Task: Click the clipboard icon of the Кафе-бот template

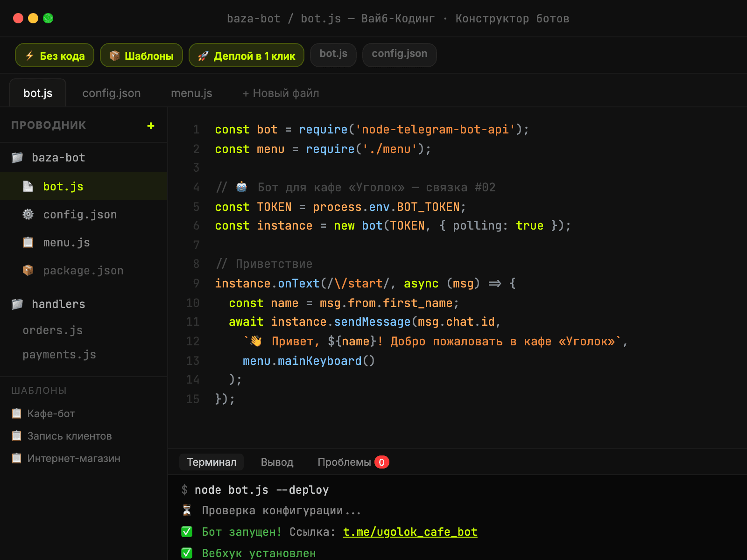Action: [x=17, y=413]
